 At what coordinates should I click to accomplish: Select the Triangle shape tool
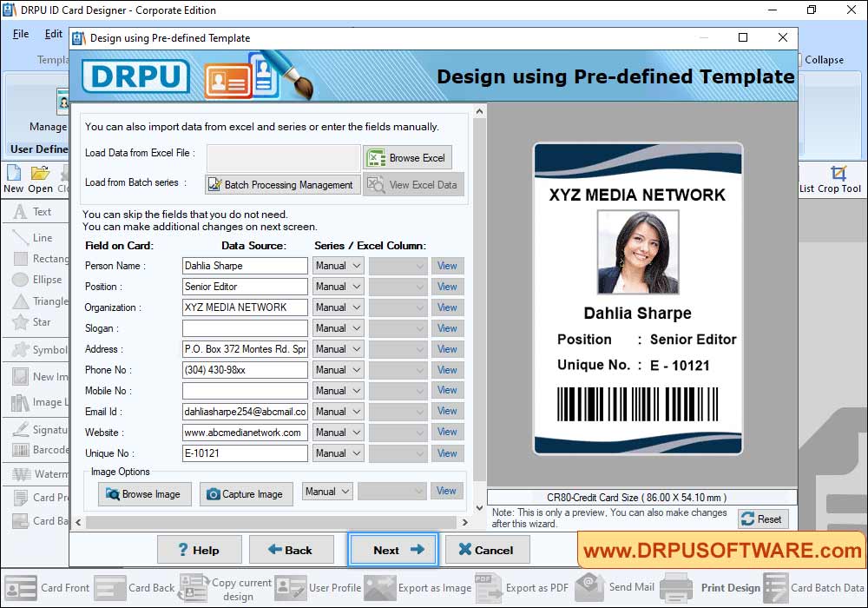click(39, 301)
